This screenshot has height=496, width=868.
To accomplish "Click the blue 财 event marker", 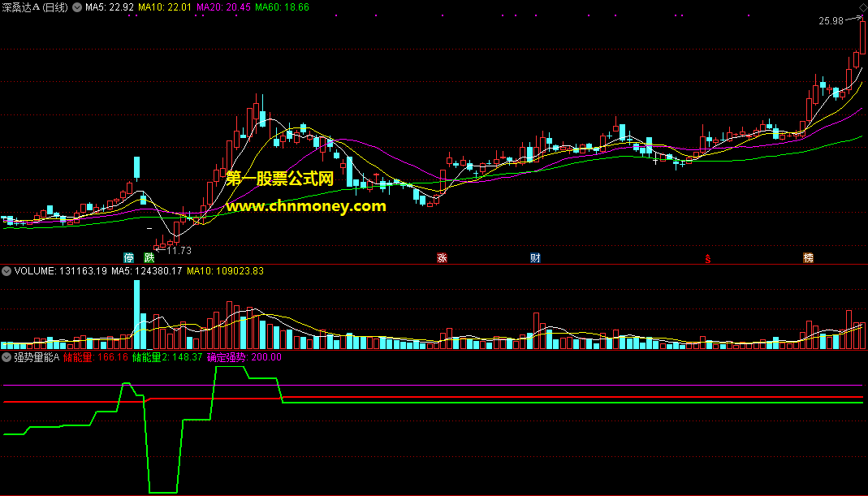I will [535, 258].
